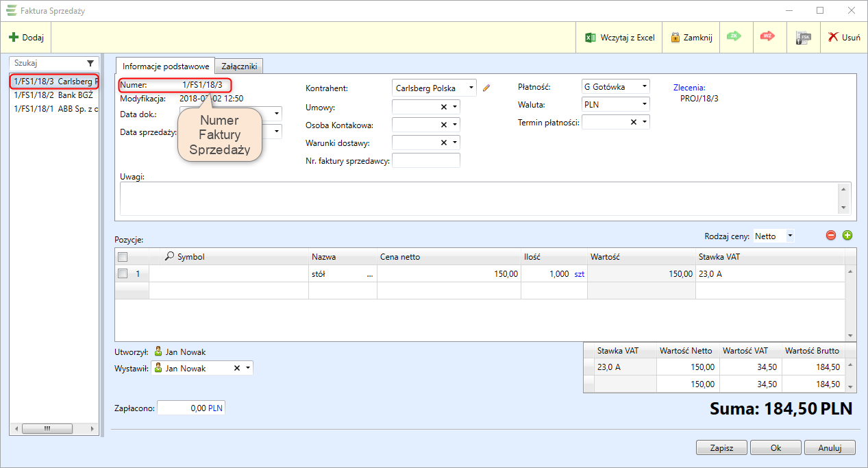Select the Informacje podstawowe tab
This screenshot has height=468, width=868.
166,66
